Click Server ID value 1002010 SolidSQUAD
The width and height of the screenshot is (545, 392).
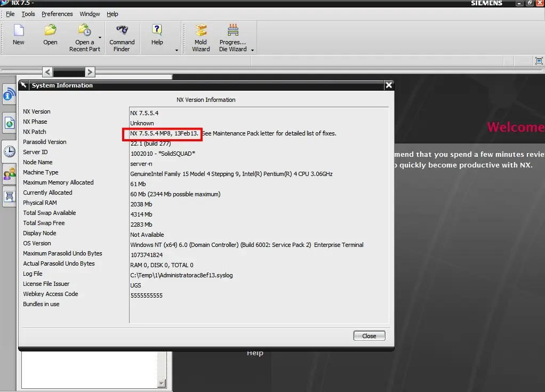(x=163, y=154)
